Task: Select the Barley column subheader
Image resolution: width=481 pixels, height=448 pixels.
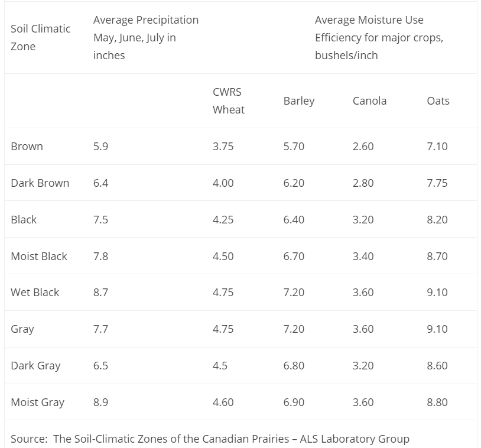Action: (299, 101)
